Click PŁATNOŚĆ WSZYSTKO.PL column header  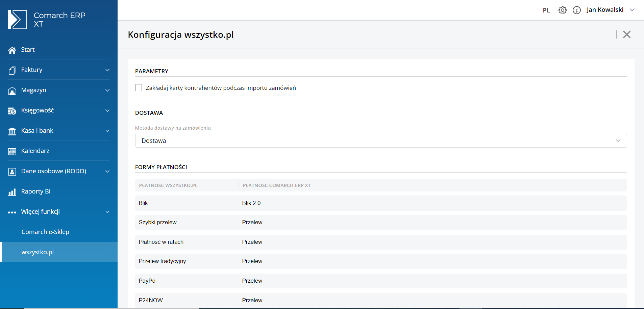tap(168, 185)
